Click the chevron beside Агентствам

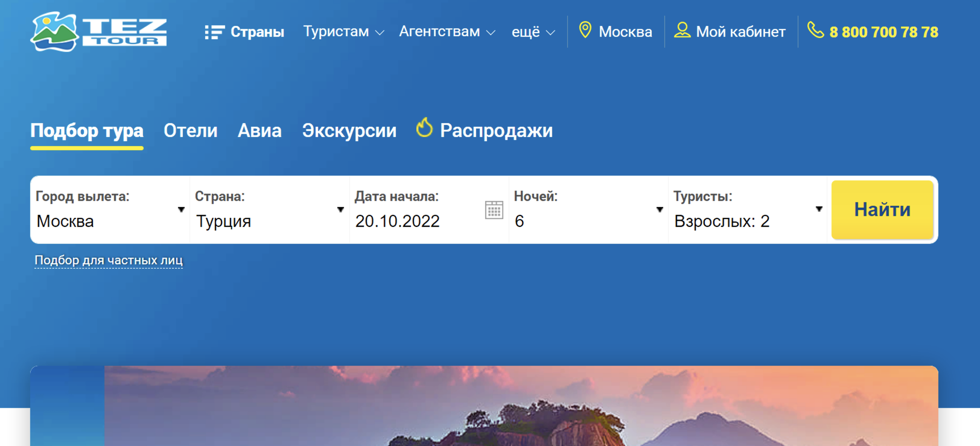(491, 33)
